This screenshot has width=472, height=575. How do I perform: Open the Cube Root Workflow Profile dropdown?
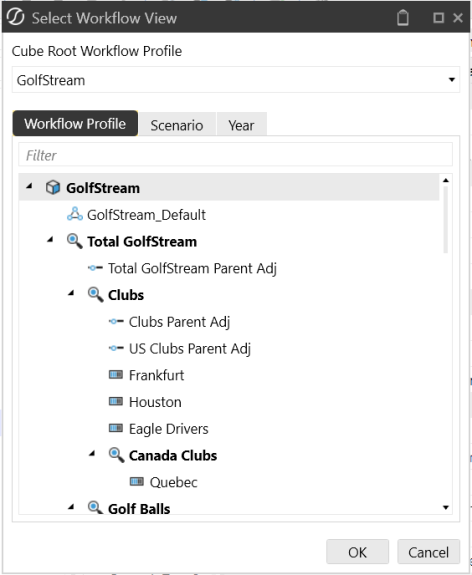tap(236, 80)
